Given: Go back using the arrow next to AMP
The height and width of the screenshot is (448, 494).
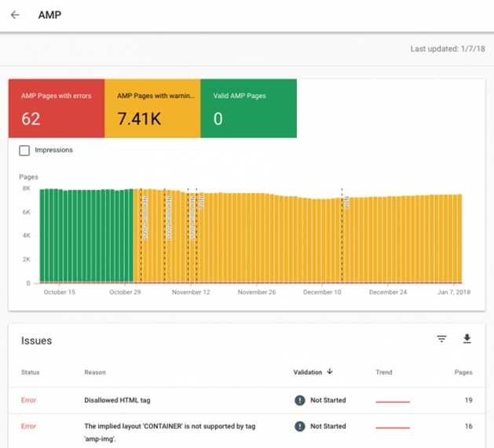Looking at the screenshot, I should point(15,15).
